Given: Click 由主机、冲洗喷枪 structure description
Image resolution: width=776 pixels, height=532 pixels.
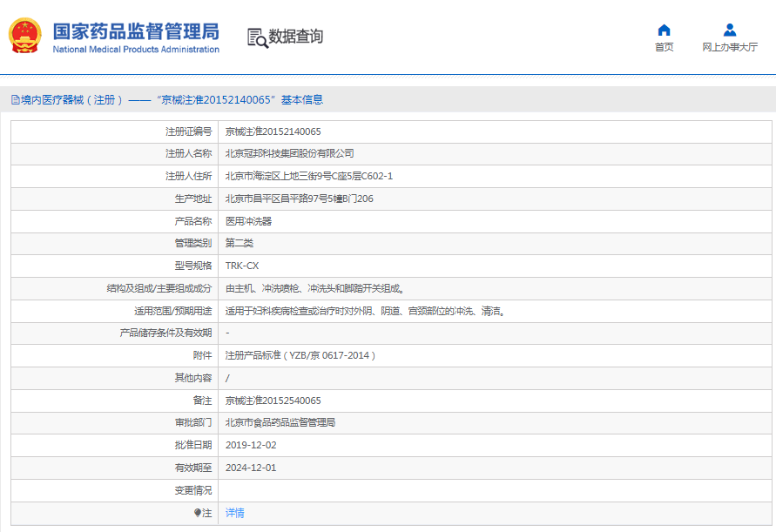Looking at the screenshot, I should point(314,288).
